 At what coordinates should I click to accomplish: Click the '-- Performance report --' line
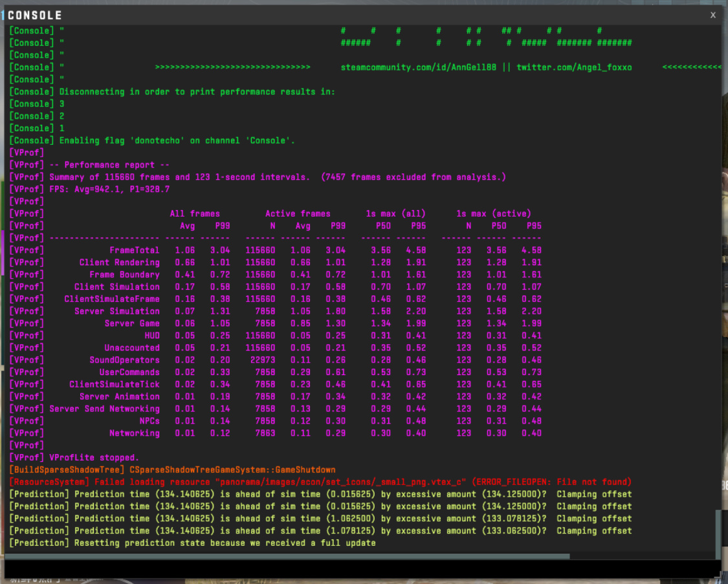point(89,165)
